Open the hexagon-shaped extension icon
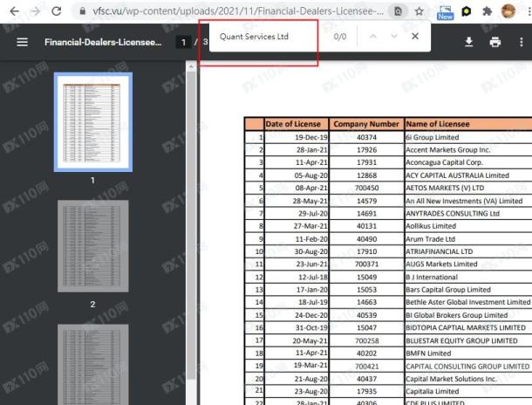 click(467, 12)
